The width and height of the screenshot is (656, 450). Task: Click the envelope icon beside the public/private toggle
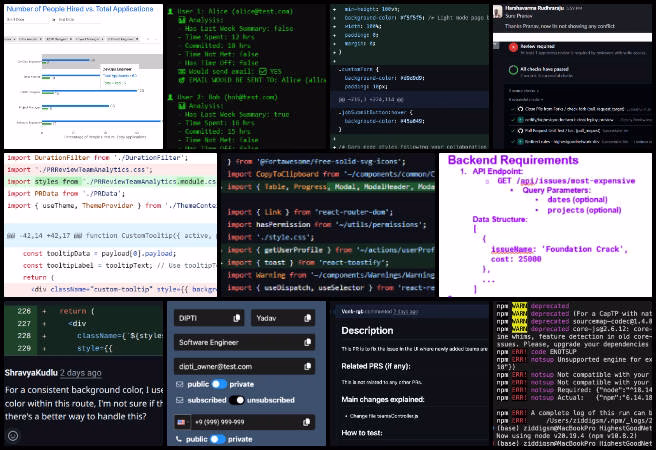coord(179,384)
